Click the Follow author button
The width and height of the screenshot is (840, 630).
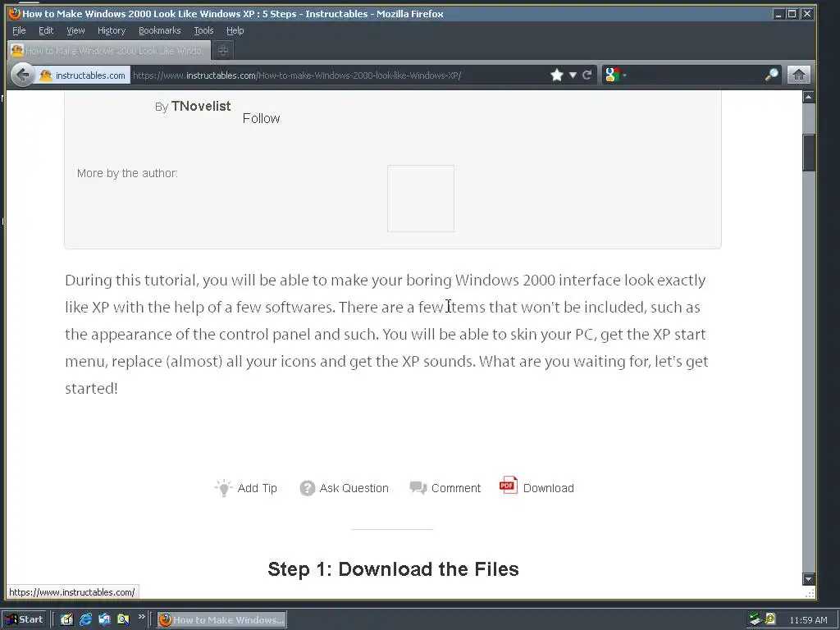261,118
